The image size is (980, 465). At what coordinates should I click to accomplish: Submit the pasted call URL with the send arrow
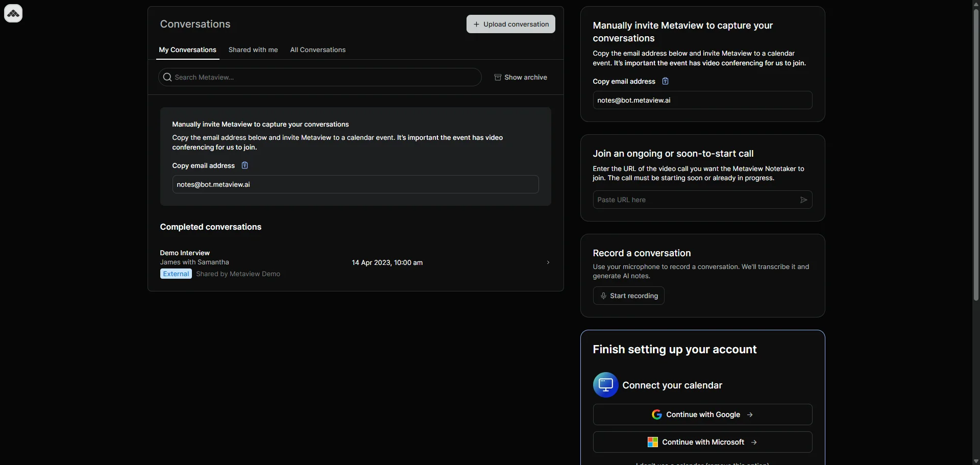[803, 200]
